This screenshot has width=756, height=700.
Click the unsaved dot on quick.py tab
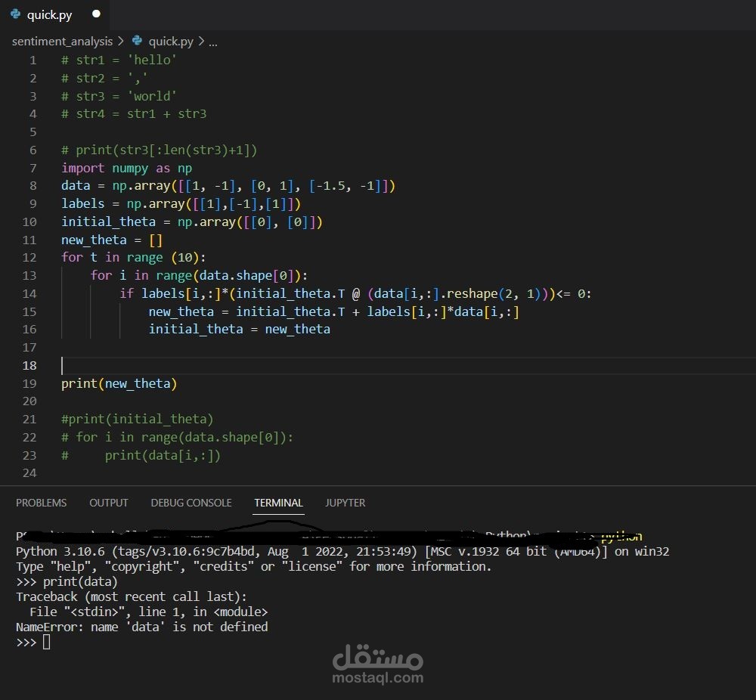click(x=96, y=14)
